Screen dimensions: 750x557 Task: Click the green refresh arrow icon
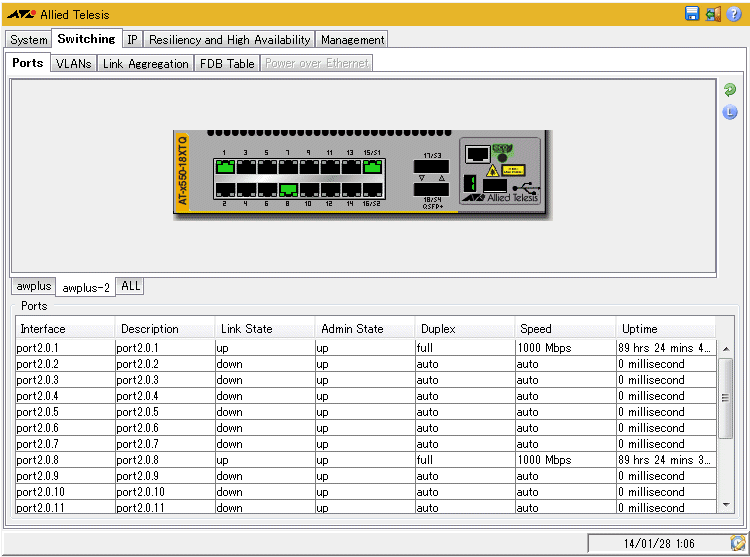[730, 90]
